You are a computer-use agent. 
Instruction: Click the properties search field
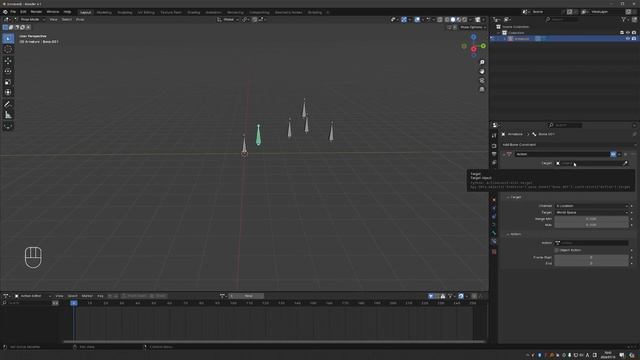pos(565,125)
